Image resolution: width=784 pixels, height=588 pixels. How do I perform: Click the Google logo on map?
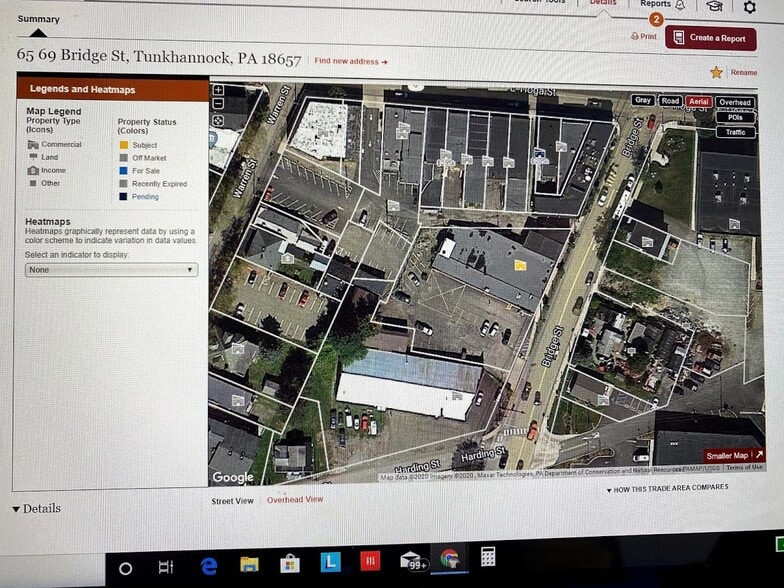pos(233,478)
